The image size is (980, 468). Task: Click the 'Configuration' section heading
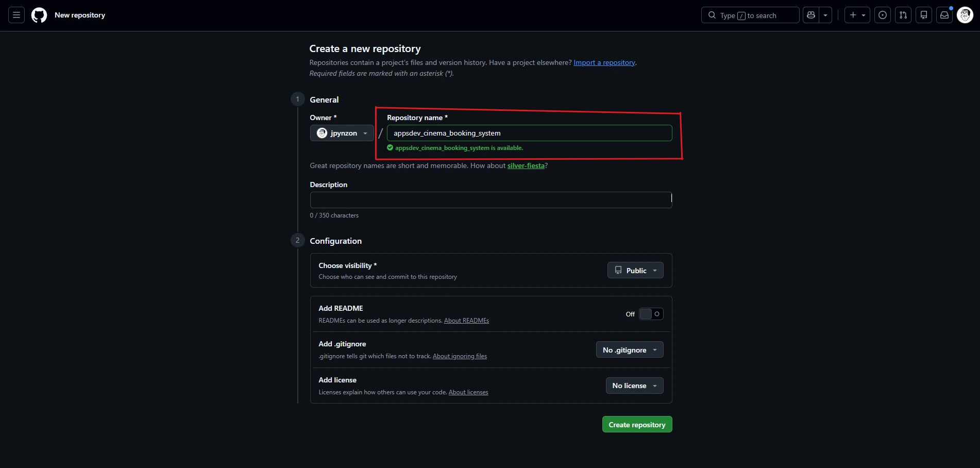pyautogui.click(x=336, y=241)
